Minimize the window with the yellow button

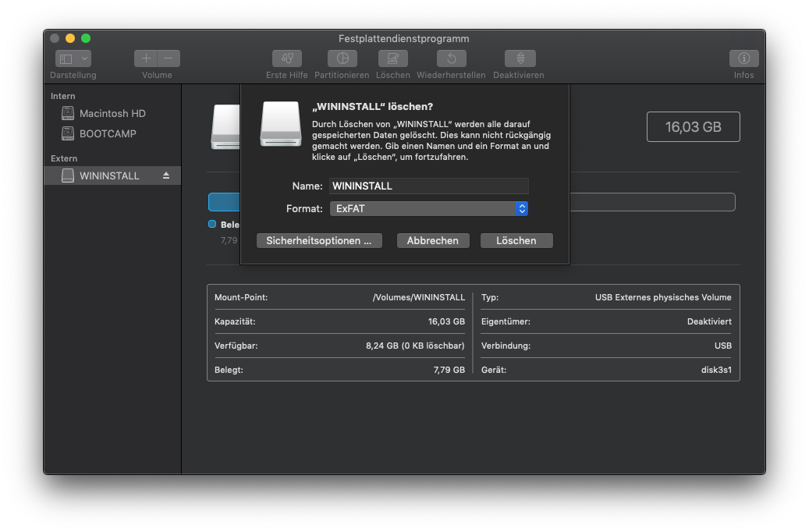[x=70, y=38]
